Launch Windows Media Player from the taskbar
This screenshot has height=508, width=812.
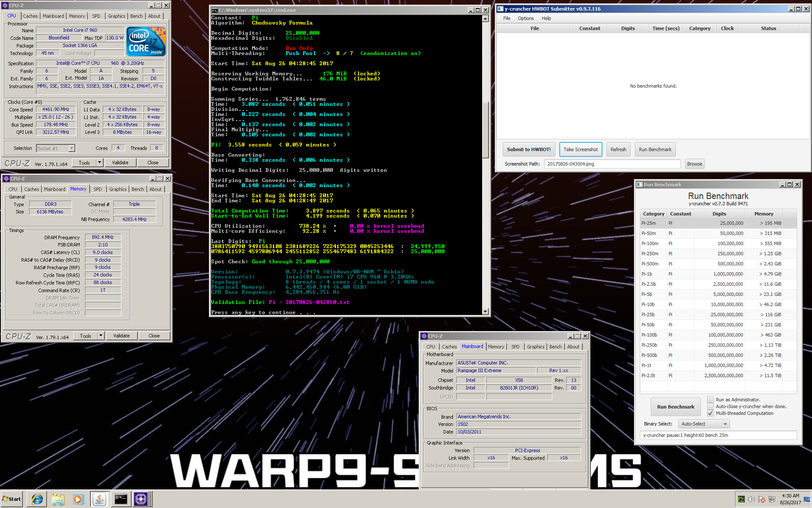pos(78,499)
